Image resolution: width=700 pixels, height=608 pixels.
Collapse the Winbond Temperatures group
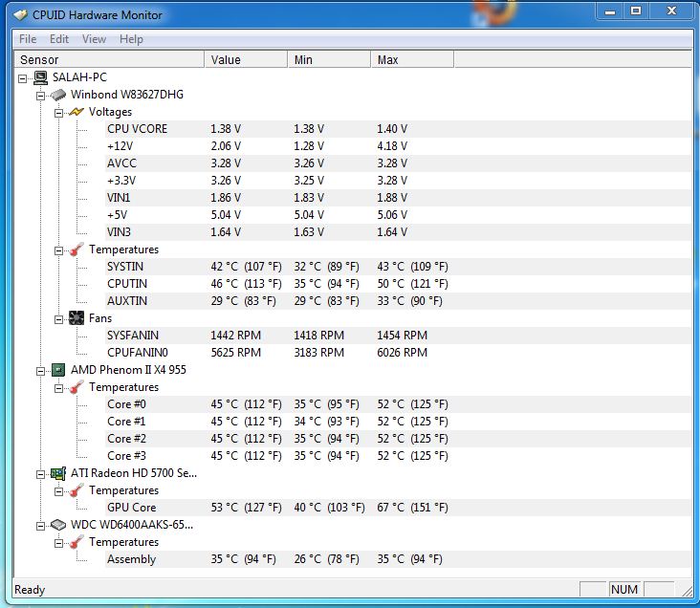[58, 250]
